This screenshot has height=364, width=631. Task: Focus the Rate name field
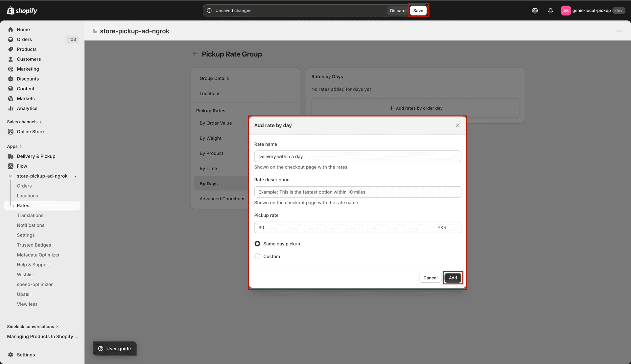(358, 156)
